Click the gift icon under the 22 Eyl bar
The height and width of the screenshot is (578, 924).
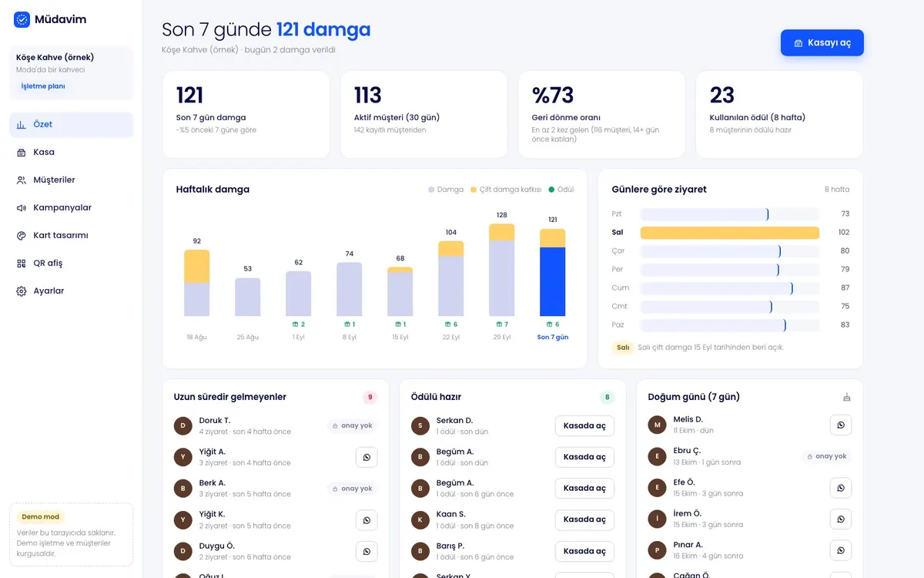click(x=447, y=324)
